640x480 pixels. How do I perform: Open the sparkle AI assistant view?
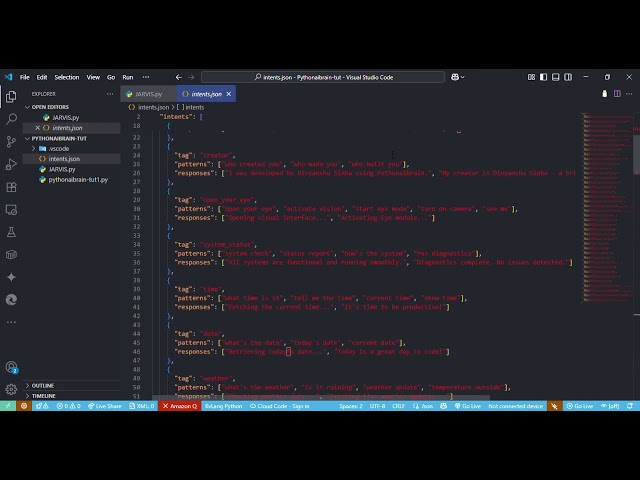point(11,277)
